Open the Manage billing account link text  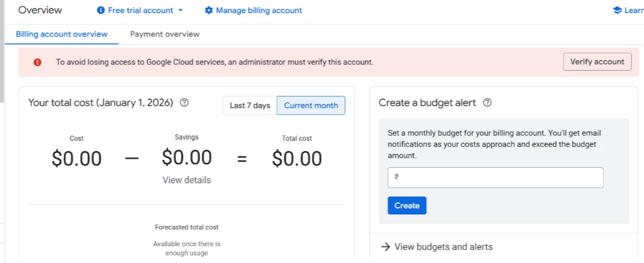pos(259,10)
